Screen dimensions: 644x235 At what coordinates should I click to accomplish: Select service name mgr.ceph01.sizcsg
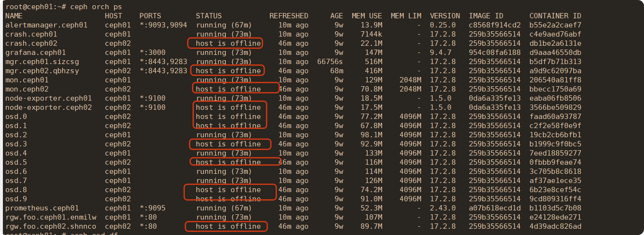(42, 62)
